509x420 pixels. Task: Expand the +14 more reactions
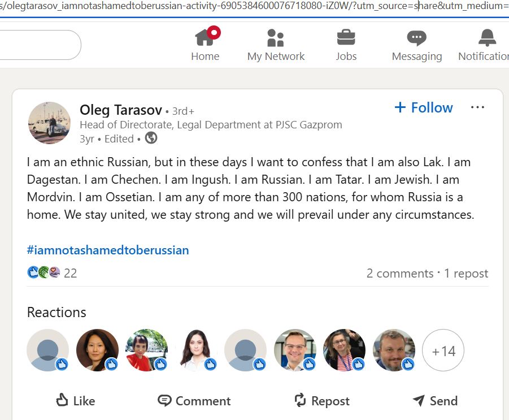click(443, 350)
